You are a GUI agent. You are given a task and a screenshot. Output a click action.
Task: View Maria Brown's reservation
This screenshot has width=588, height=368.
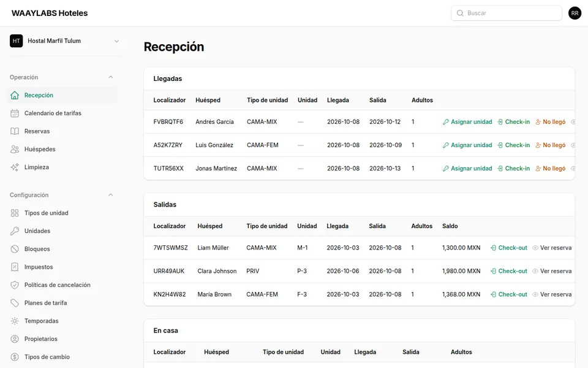[x=552, y=294]
